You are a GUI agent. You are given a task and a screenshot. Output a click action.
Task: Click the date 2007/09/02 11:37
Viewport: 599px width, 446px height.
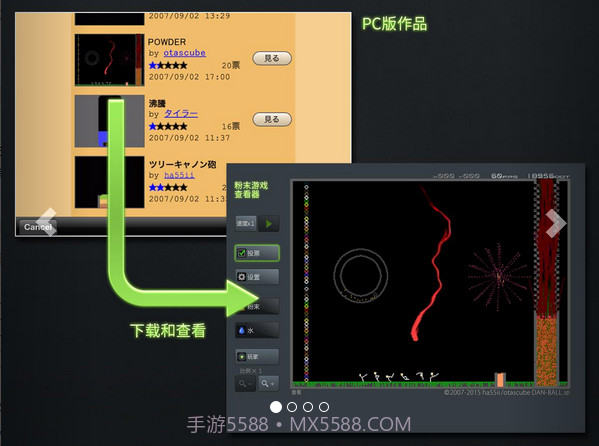[189, 138]
